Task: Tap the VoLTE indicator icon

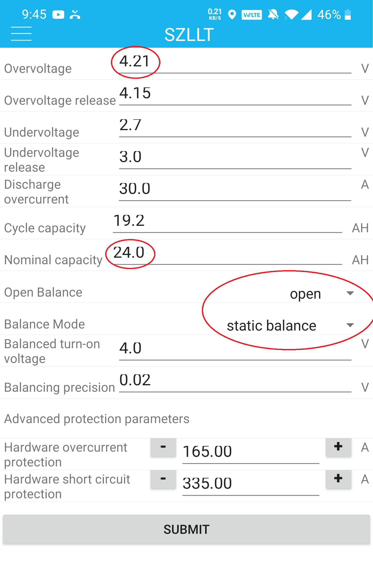Action: (x=252, y=15)
